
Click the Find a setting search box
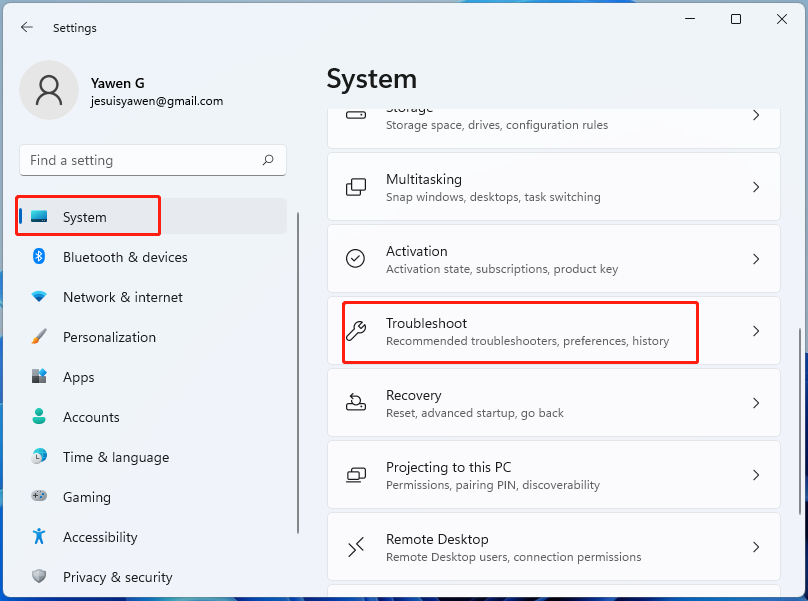(153, 160)
